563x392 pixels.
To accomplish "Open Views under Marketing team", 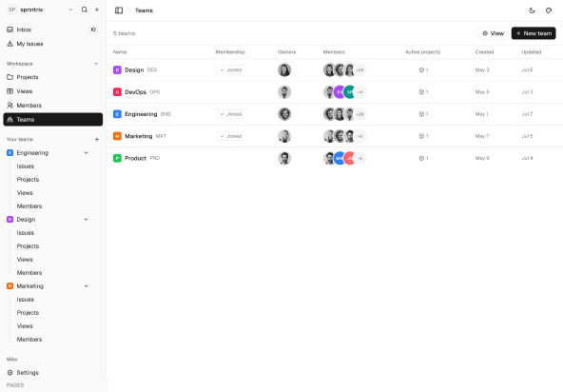I will click(25, 326).
